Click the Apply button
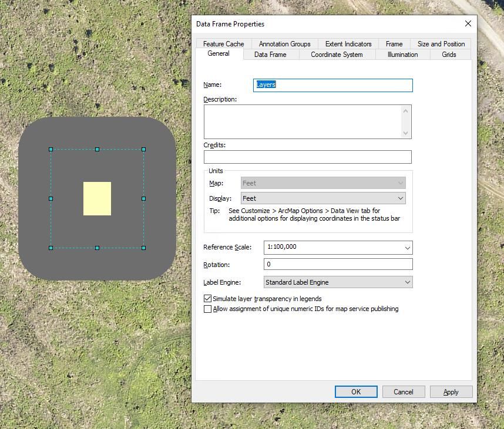Image resolution: width=504 pixels, height=429 pixels. (451, 392)
